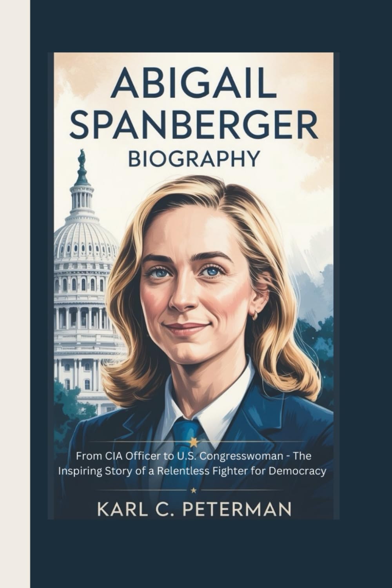The height and width of the screenshot is (588, 392).
Task: Click the small gold star below the subtitle
Action: (x=193, y=490)
